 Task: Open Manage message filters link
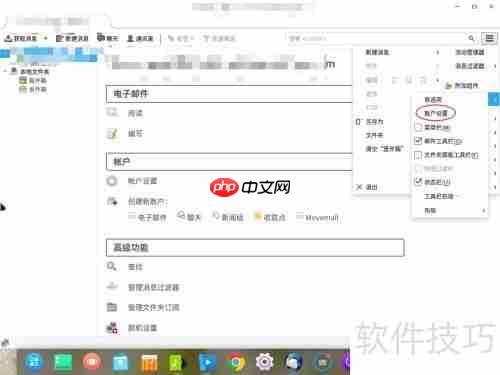click(154, 287)
